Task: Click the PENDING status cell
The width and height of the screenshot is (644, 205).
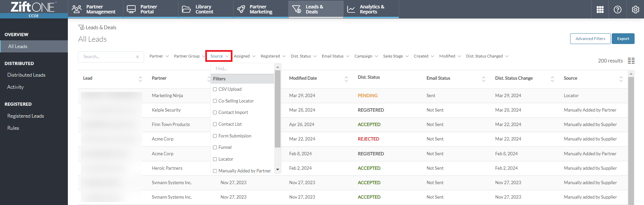Action: [368, 95]
